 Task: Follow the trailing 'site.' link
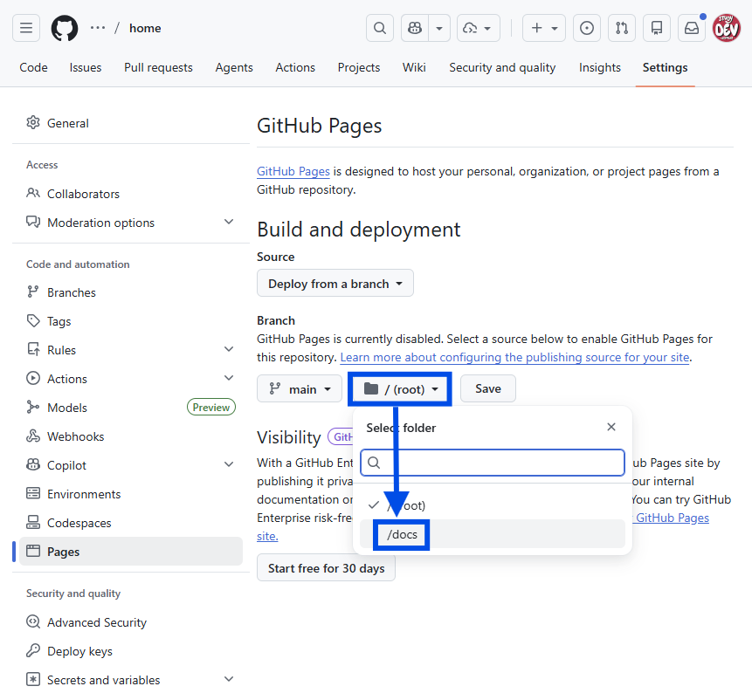pyautogui.click(x=267, y=536)
